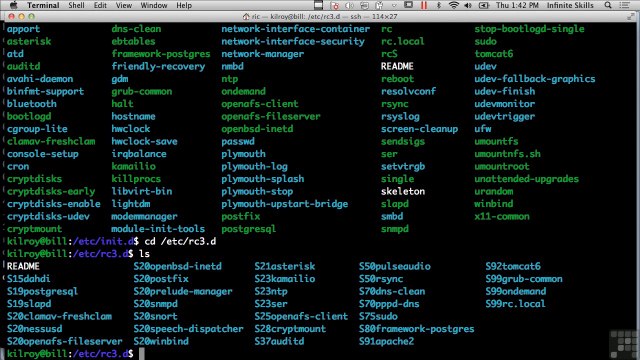Screen dimensions: 640x360
Task: Click the red close window button
Action: click(x=11, y=17)
